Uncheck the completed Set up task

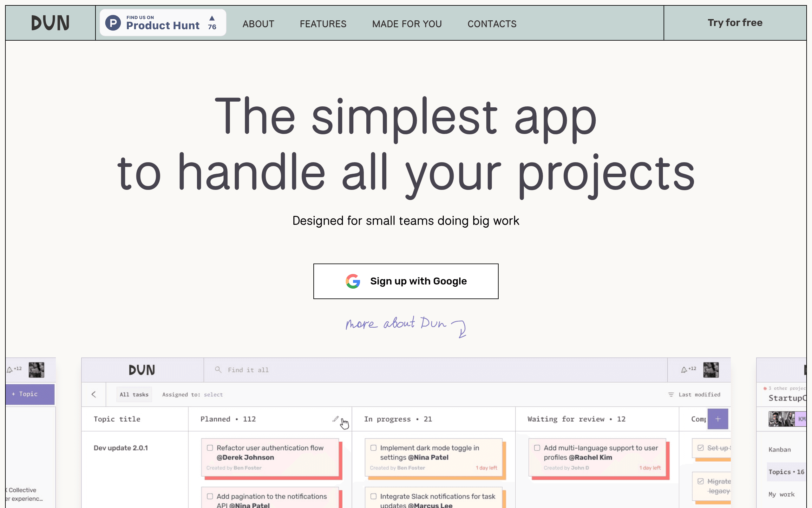(x=701, y=448)
